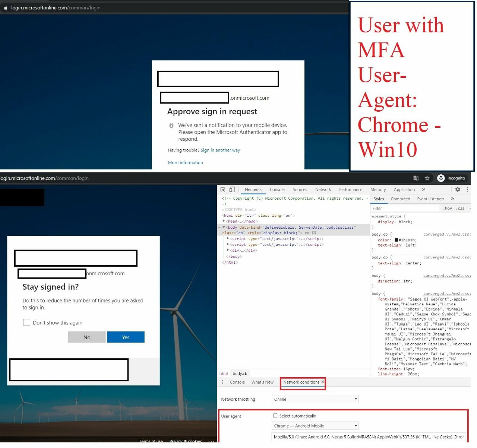Open the DevTools main kebab menu

click(467, 190)
